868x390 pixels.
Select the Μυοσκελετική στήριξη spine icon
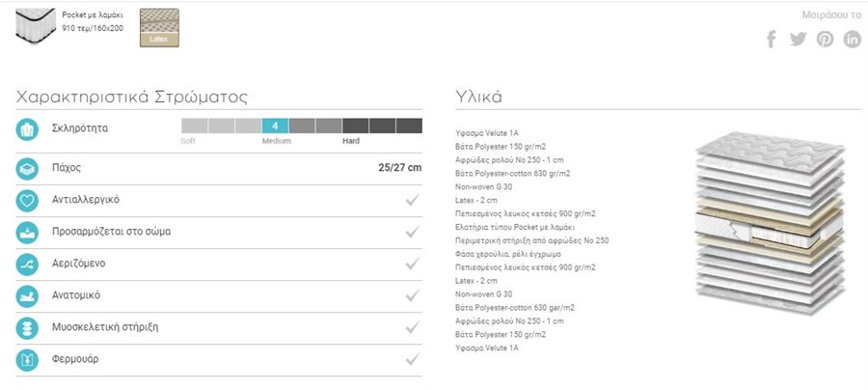pos(27,328)
